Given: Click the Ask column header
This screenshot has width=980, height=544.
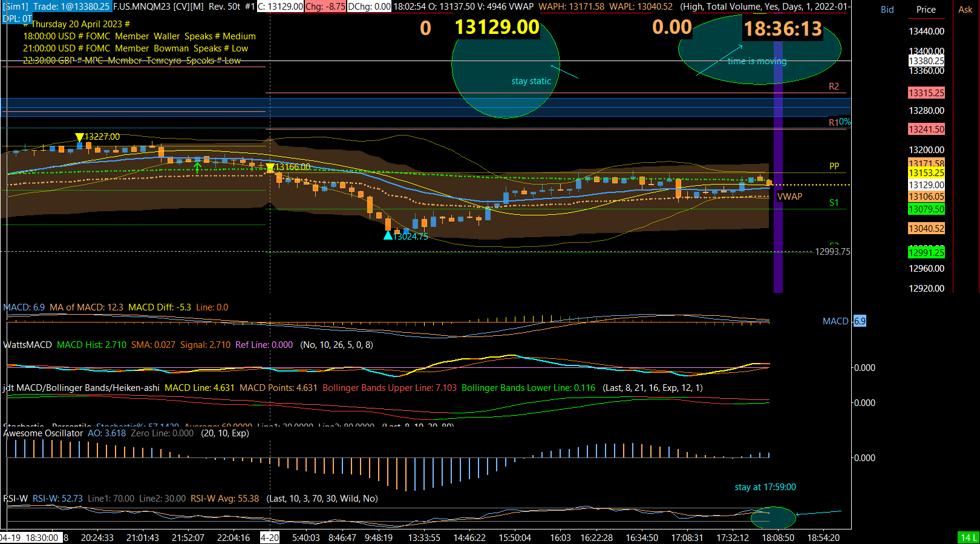Looking at the screenshot, I should [965, 10].
